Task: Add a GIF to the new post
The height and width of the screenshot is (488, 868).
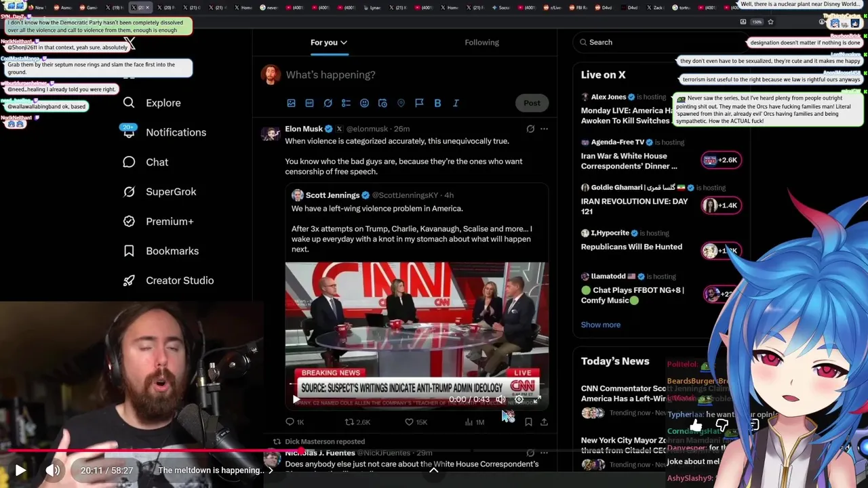Action: click(x=309, y=103)
